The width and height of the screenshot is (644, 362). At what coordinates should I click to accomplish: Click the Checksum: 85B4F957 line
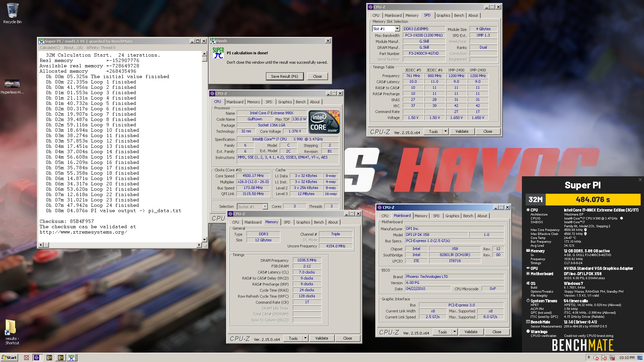point(67,221)
